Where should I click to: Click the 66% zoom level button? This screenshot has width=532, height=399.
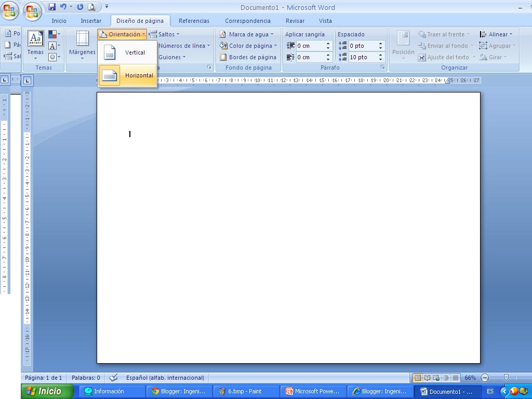tap(470, 378)
